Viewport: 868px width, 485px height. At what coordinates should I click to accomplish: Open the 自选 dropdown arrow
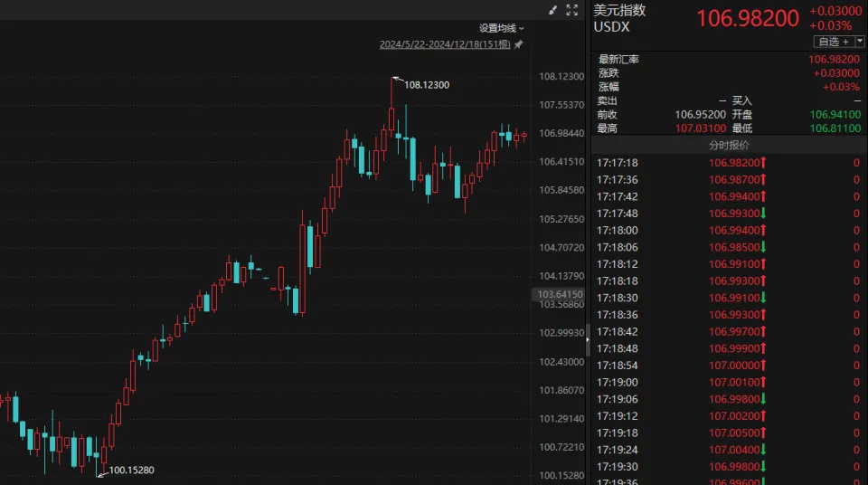click(x=859, y=42)
